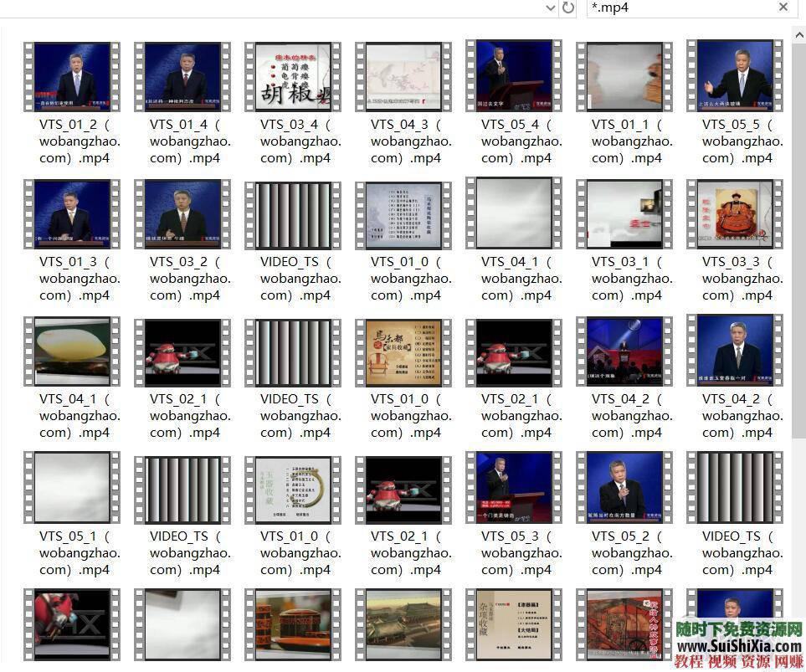This screenshot has height=672, width=806.
Task: Select the bottom-row 杂项收藏 menu thumbnail
Action: [x=514, y=624]
